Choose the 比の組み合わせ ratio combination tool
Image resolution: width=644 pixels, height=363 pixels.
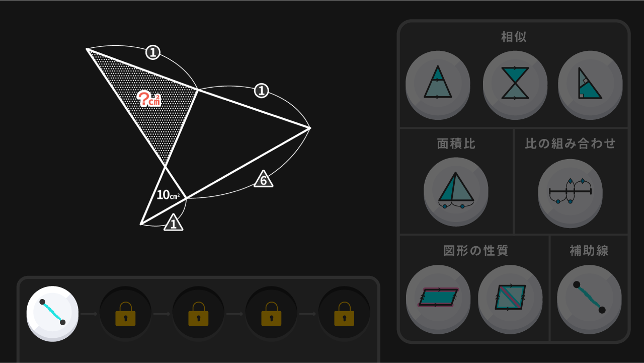point(571,191)
